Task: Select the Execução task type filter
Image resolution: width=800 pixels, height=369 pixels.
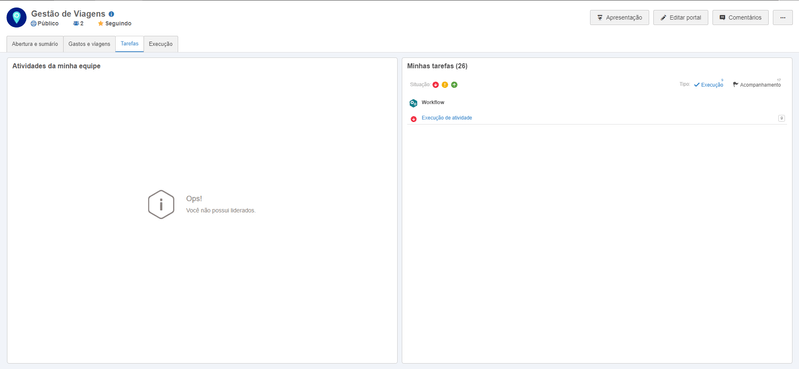Action: point(709,85)
